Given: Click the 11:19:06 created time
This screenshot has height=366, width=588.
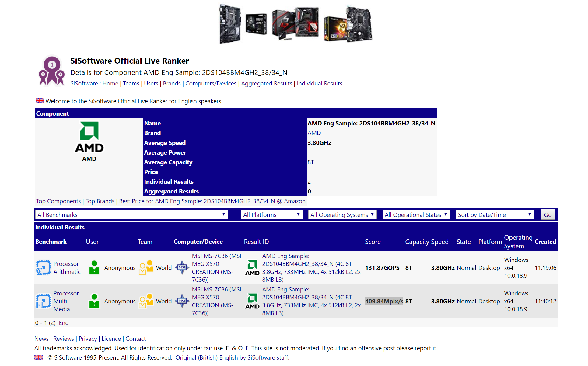Looking at the screenshot, I should 545,268.
